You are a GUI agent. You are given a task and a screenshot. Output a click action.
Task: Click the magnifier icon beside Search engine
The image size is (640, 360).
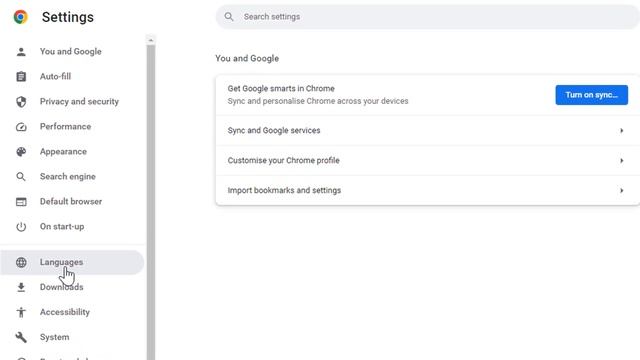click(21, 177)
